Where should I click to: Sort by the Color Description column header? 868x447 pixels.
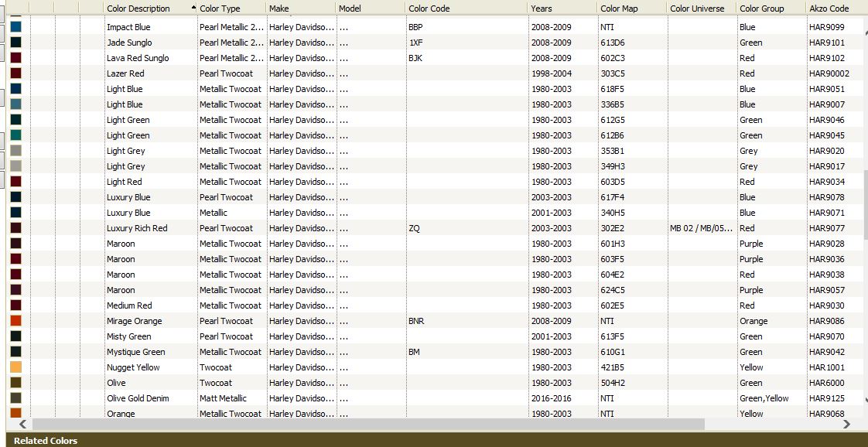(150, 9)
